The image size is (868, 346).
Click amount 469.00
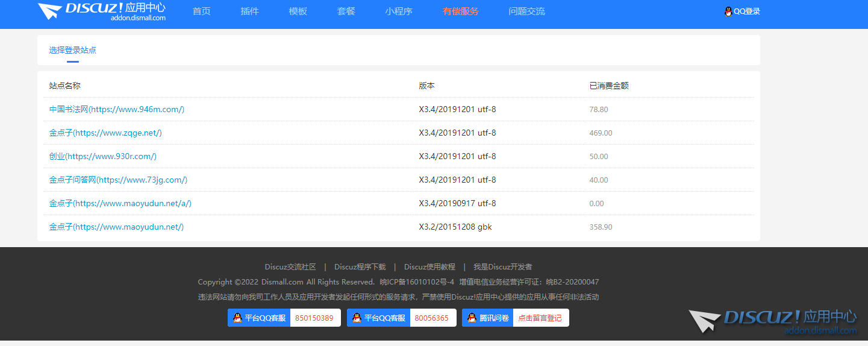coord(601,133)
